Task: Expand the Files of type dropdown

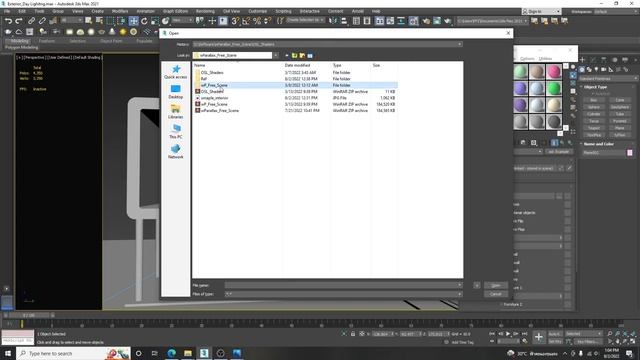Action: click(460, 294)
